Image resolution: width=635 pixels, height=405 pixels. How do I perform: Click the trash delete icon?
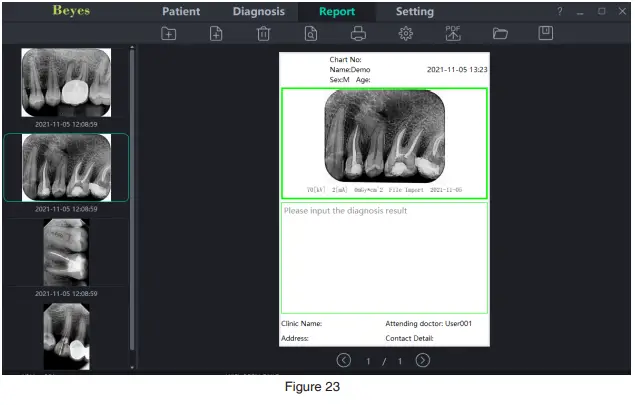(263, 34)
